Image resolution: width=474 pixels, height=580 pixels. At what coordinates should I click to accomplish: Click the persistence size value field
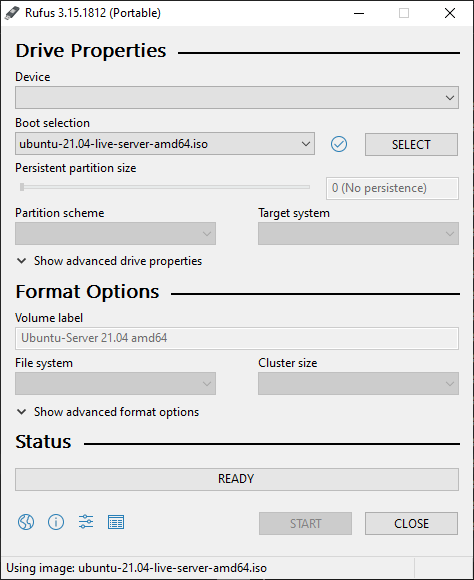[x=392, y=188]
